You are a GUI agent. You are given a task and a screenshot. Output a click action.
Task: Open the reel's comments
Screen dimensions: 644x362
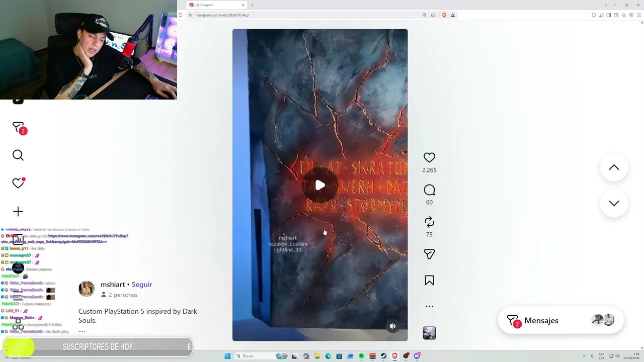pyautogui.click(x=429, y=190)
